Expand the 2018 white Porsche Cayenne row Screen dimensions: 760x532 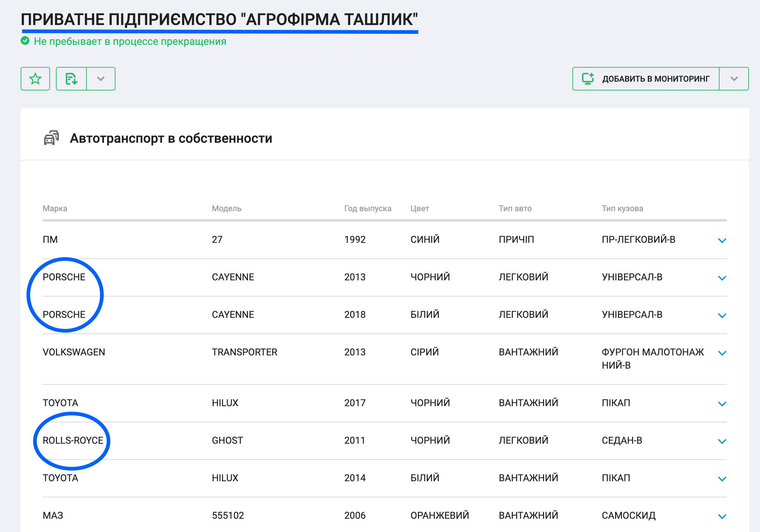click(722, 315)
